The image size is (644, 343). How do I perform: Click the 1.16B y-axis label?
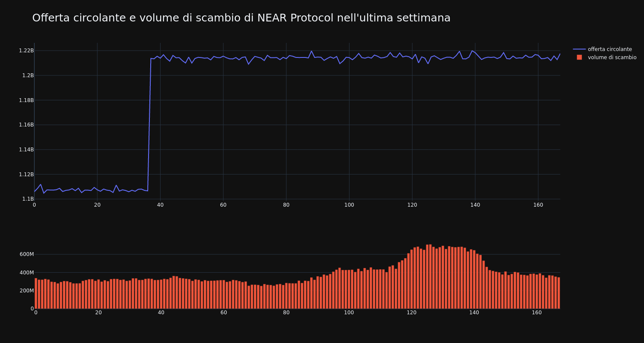coord(26,125)
